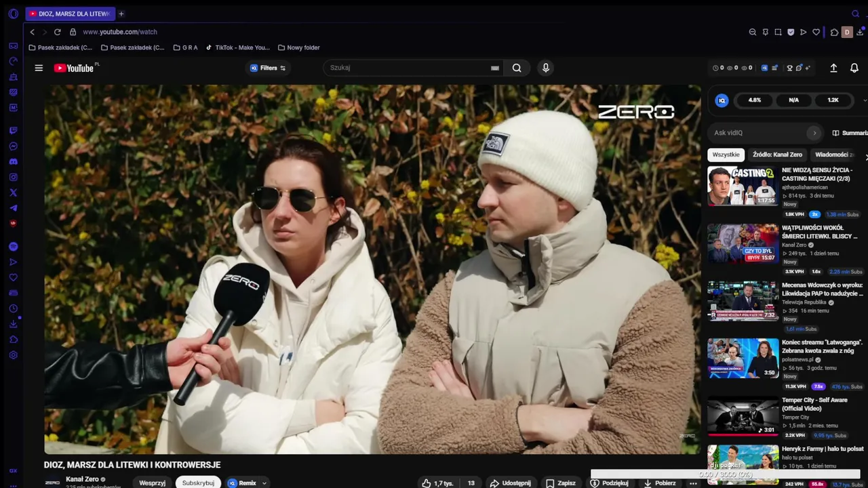The height and width of the screenshot is (488, 868).
Task: Click the 4.8% vidIQ stat pill
Action: point(755,100)
